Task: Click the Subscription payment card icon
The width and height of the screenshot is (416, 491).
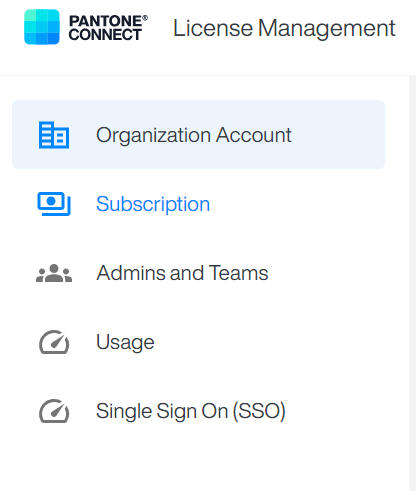Action: [54, 204]
